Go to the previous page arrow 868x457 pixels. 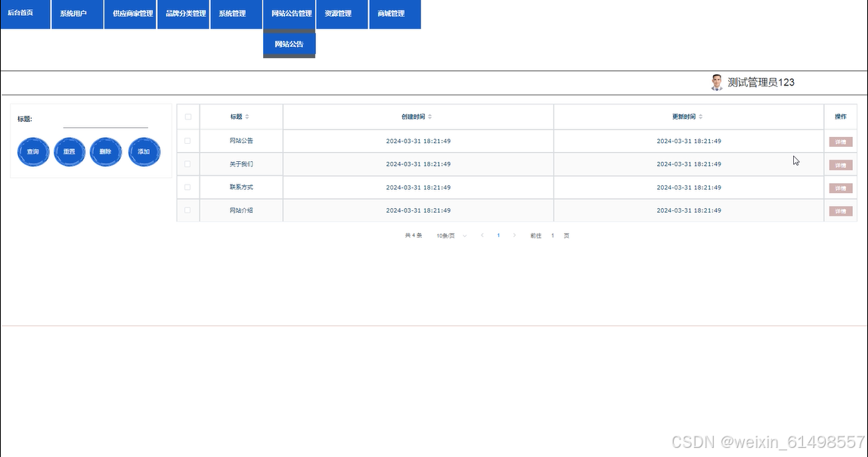click(482, 235)
